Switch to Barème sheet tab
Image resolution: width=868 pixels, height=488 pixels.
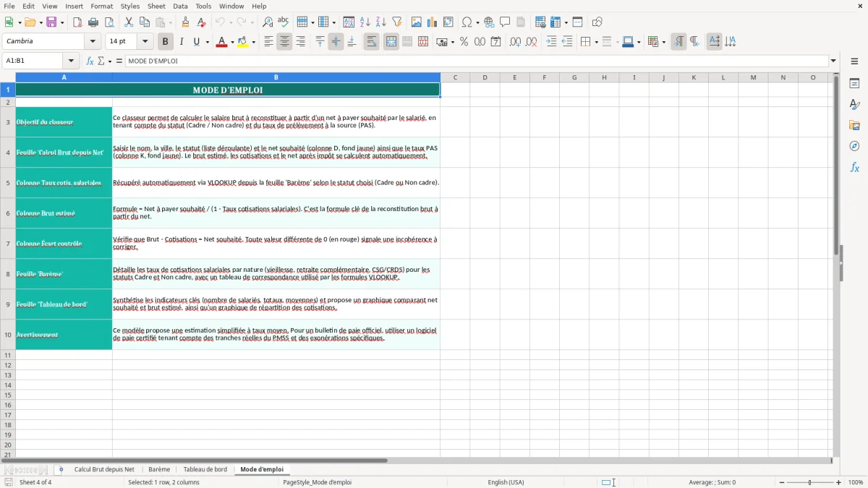pyautogui.click(x=159, y=469)
